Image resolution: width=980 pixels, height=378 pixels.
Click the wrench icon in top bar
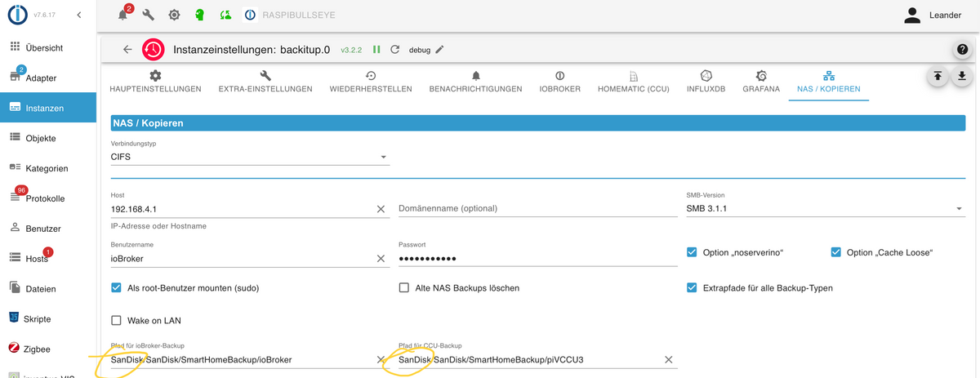tap(148, 15)
